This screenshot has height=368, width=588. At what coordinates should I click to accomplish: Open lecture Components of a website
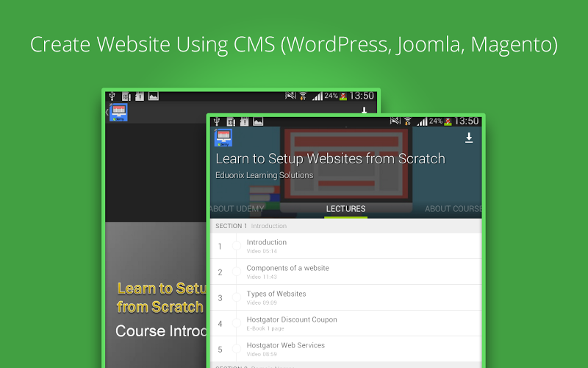pos(345,272)
